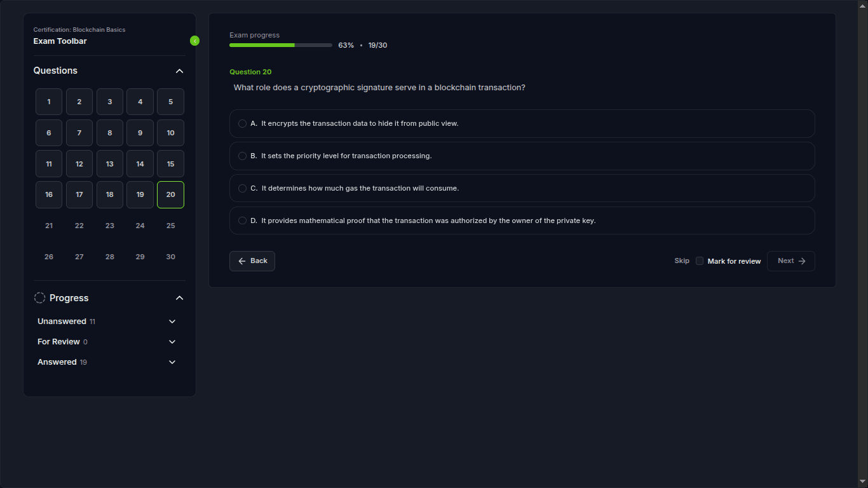Screen dimensions: 868x488
Task: Collapse the Progress section chevron
Action: [179, 298]
